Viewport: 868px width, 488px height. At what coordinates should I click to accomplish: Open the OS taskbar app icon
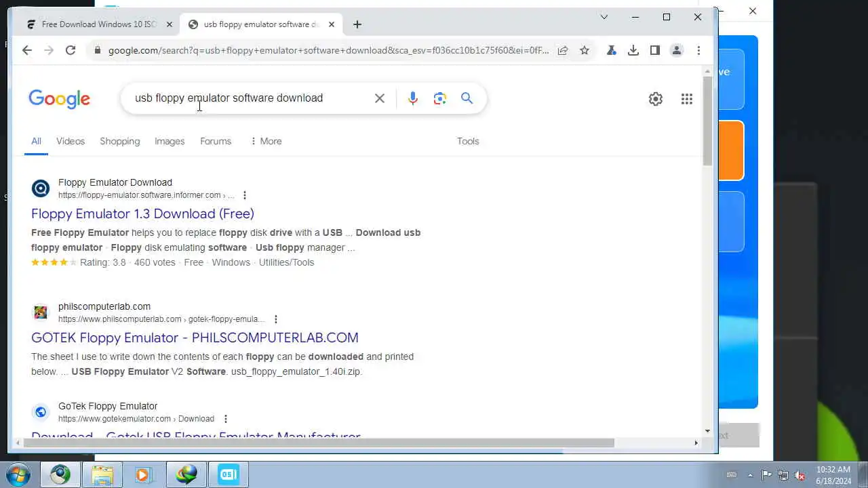click(x=229, y=474)
